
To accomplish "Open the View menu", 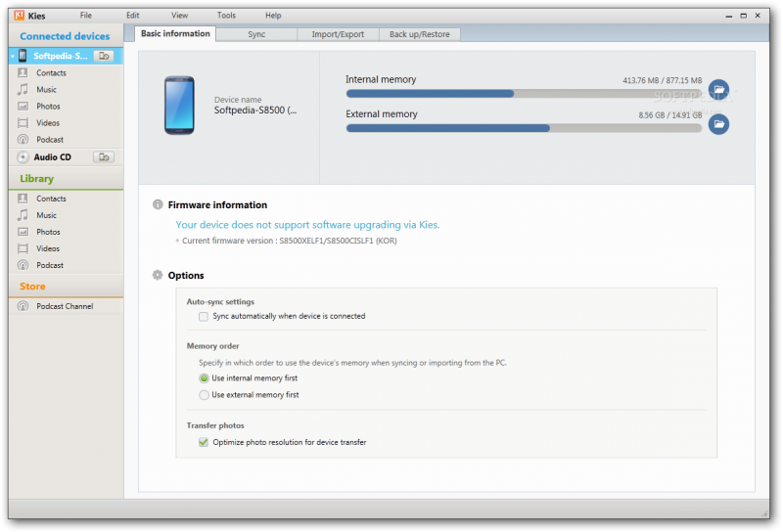I will click(x=180, y=16).
